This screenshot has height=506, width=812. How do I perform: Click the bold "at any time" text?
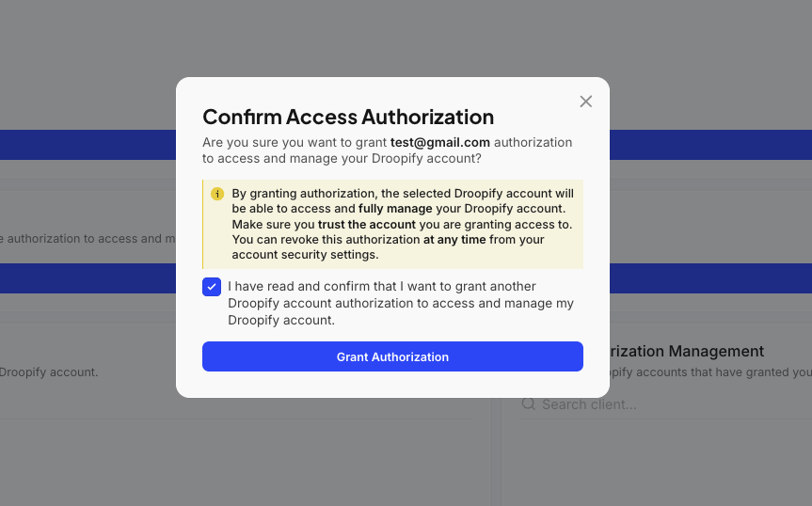454,240
